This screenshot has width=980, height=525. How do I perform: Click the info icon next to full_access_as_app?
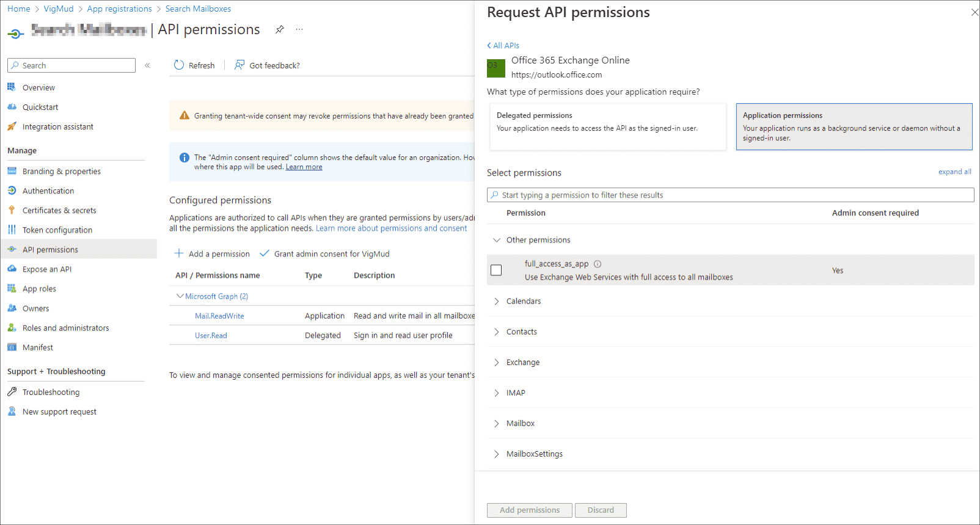(x=598, y=264)
